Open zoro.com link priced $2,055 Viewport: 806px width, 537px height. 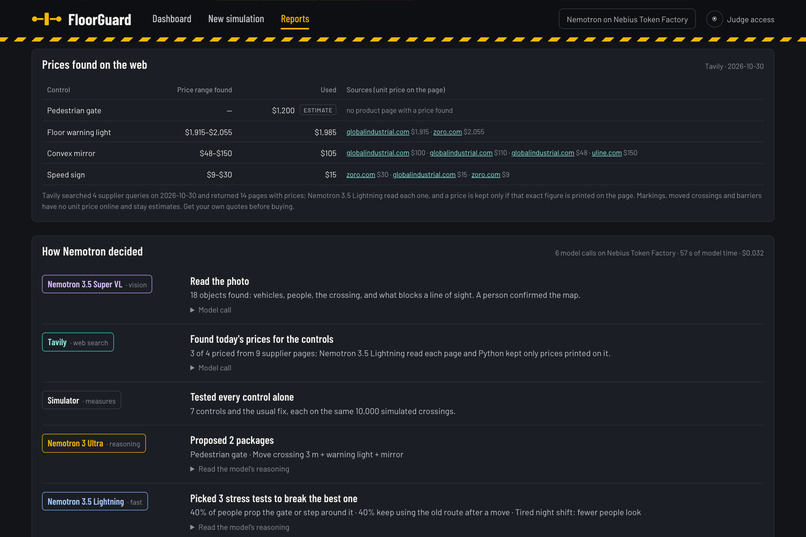447,132
